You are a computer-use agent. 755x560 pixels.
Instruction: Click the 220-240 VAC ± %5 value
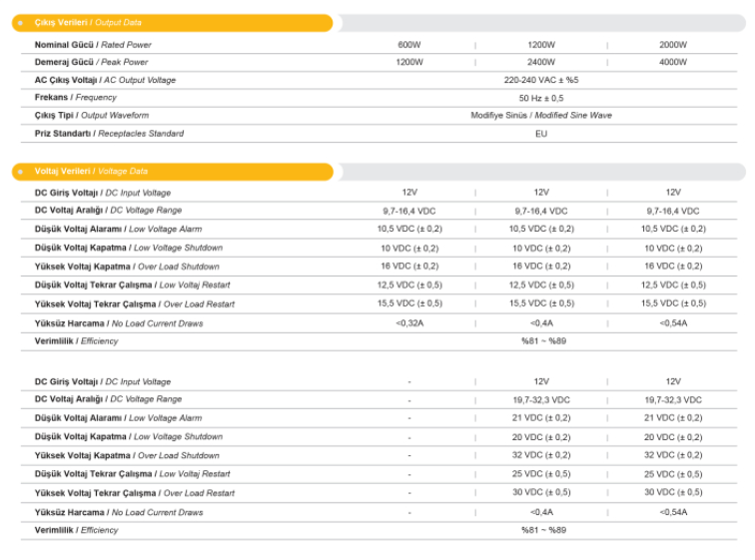[x=540, y=80]
